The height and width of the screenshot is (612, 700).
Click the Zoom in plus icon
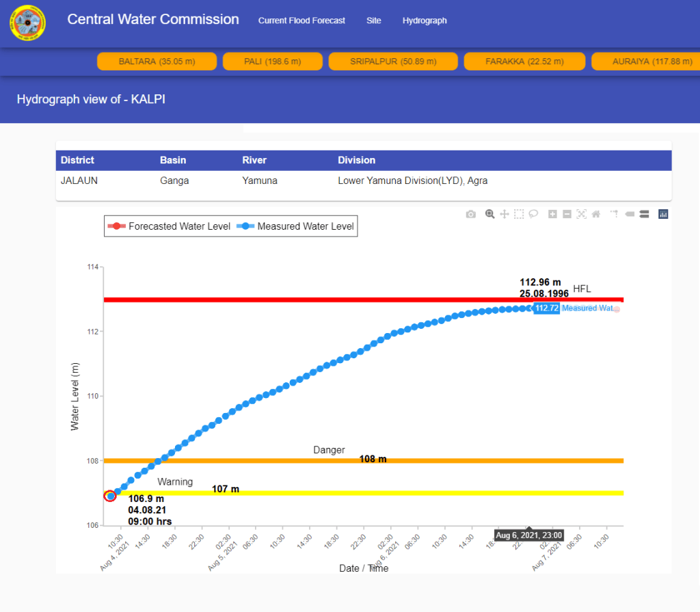[x=552, y=214]
